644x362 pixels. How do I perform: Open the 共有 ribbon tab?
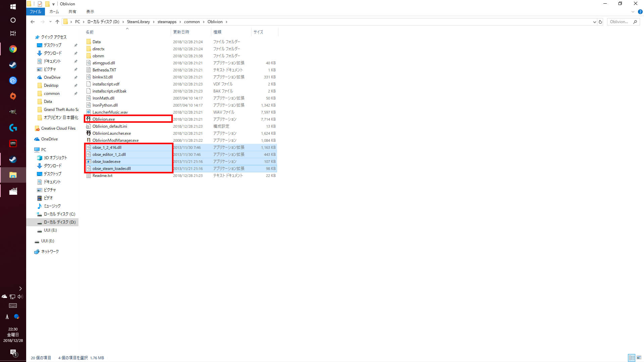tap(72, 12)
